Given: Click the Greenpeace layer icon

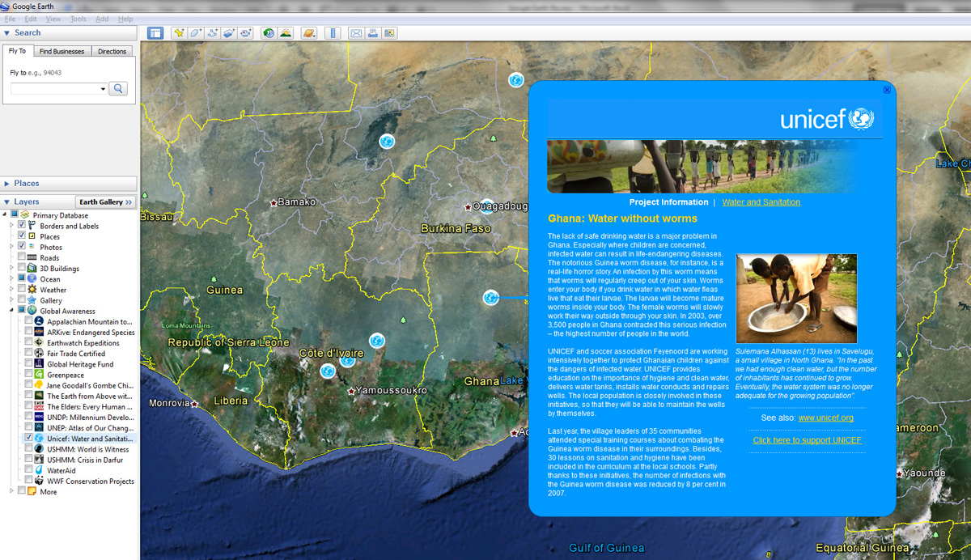Looking at the screenshot, I should (40, 375).
